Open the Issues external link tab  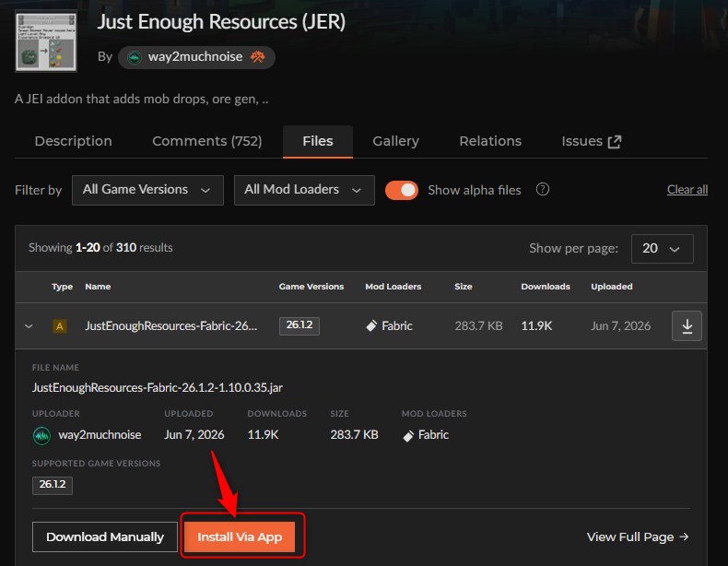point(591,141)
